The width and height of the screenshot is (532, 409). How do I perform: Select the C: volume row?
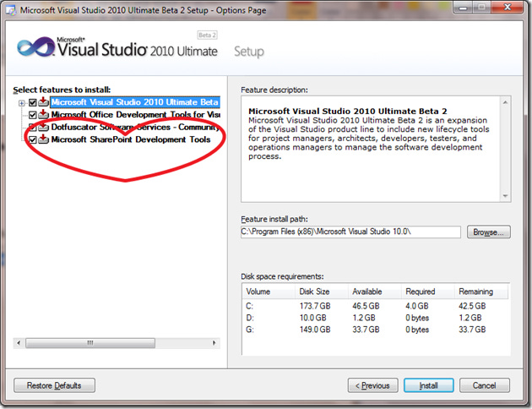pyautogui.click(x=376, y=306)
